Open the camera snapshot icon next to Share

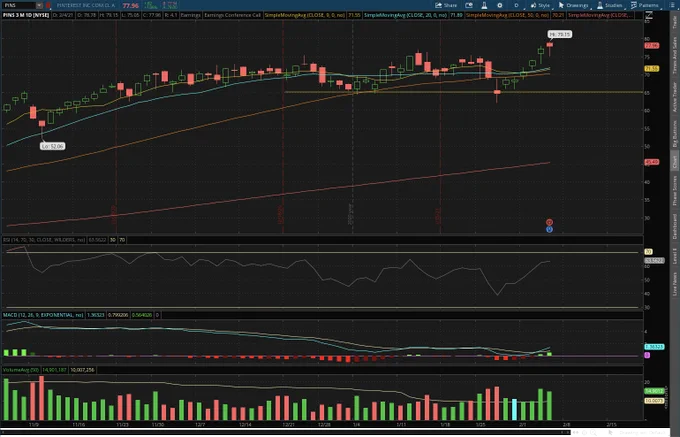coord(469,5)
